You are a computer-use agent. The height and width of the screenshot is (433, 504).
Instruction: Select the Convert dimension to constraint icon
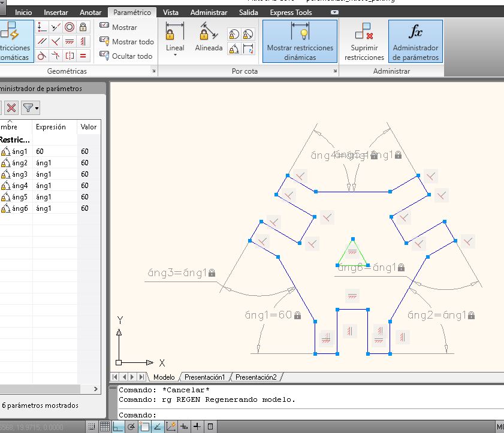pyautogui.click(x=248, y=49)
